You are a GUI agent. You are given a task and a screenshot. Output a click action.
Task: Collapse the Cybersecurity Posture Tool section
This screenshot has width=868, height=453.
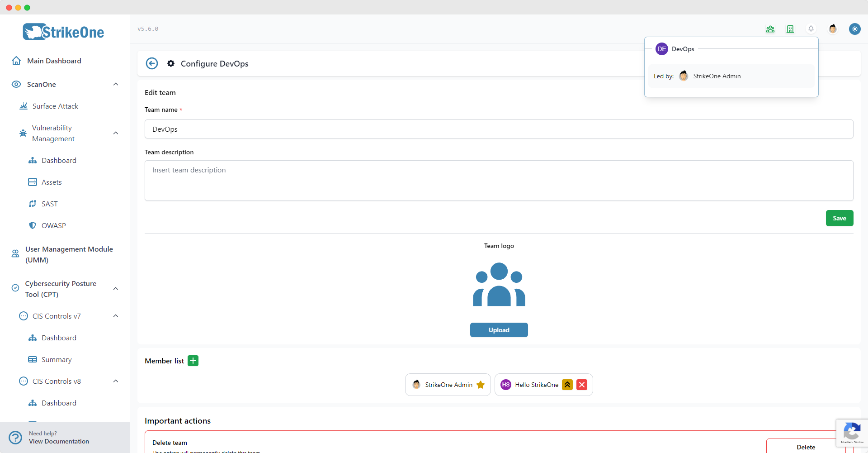pos(116,288)
